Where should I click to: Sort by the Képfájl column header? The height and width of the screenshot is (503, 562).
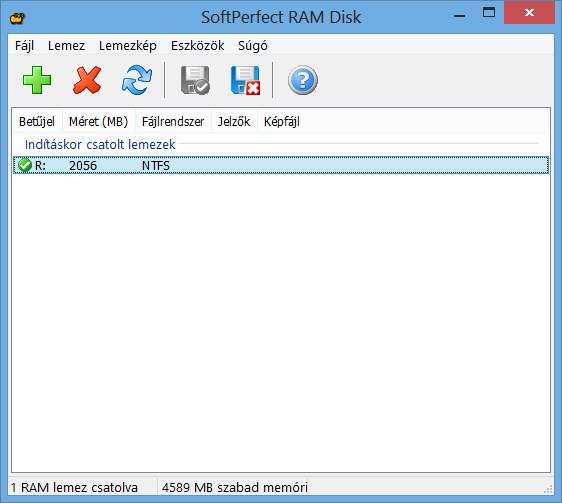282,122
